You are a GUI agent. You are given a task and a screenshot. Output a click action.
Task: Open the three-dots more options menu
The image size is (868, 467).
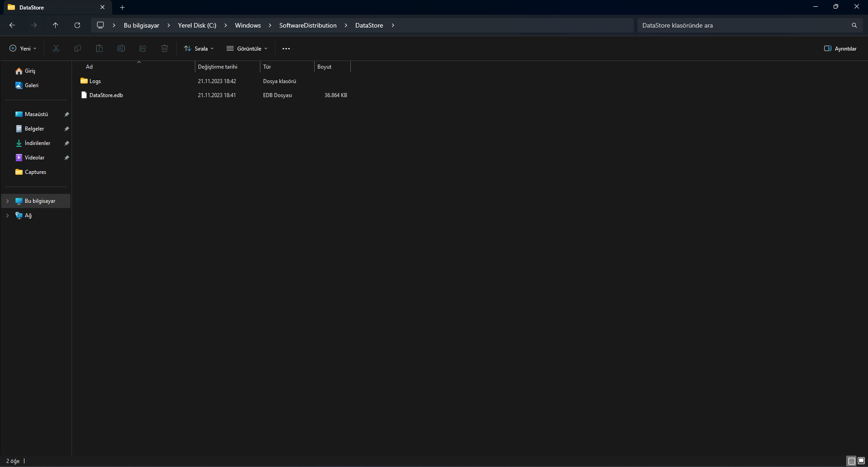coord(286,48)
